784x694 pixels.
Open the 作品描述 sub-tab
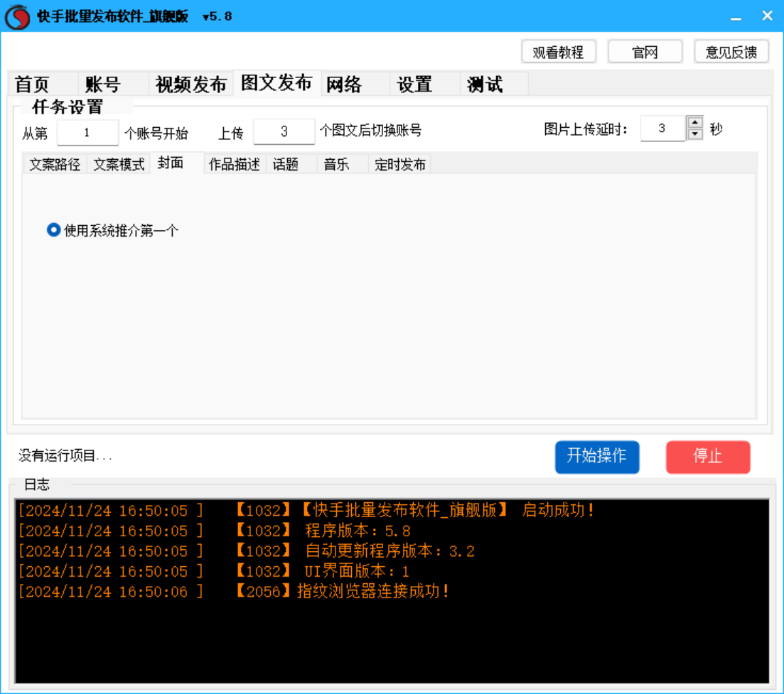coord(235,164)
